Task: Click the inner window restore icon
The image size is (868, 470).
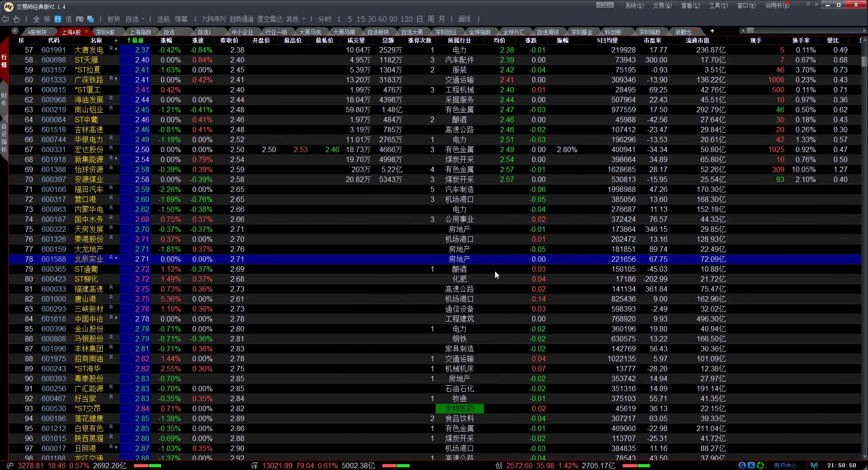Action: 808,5
